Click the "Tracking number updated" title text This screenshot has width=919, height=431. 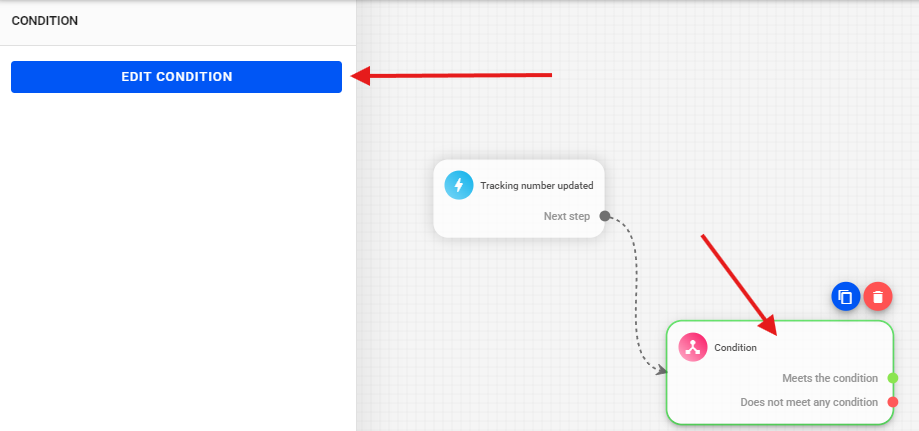(x=536, y=185)
